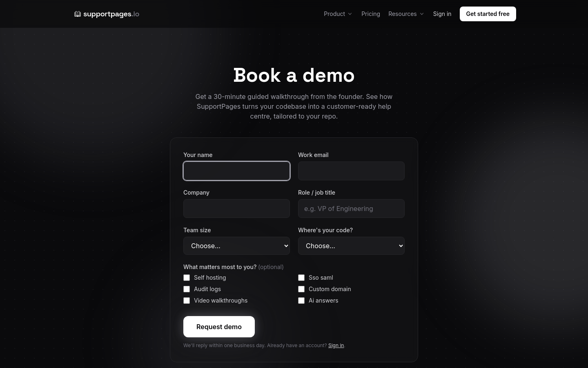Image resolution: width=588 pixels, height=368 pixels.
Task: Focus the Company input field
Action: point(237,209)
